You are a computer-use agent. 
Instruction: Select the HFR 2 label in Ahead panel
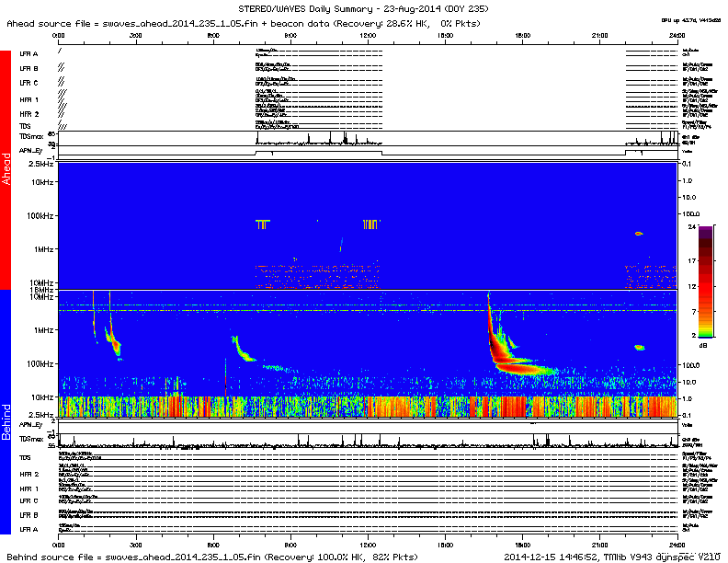pos(29,114)
